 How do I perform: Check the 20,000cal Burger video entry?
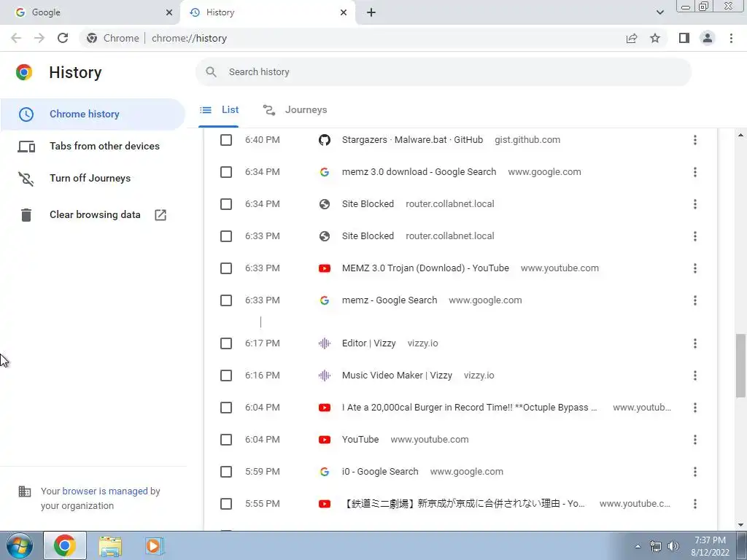(226, 408)
